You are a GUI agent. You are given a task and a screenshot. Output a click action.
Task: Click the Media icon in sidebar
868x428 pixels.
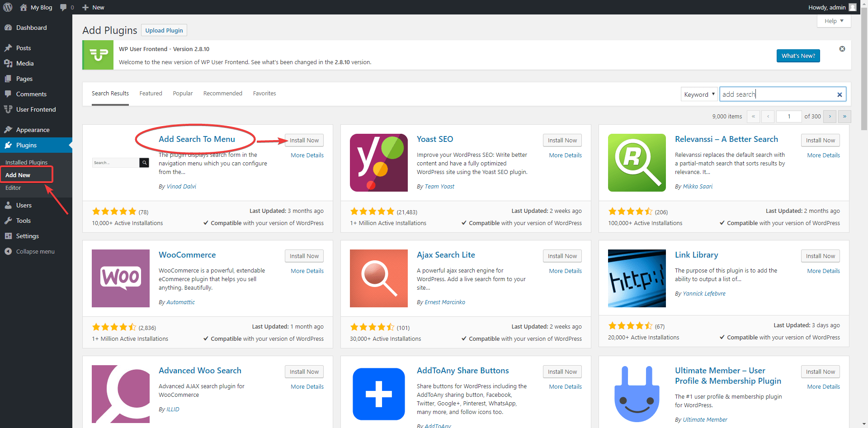[8, 63]
